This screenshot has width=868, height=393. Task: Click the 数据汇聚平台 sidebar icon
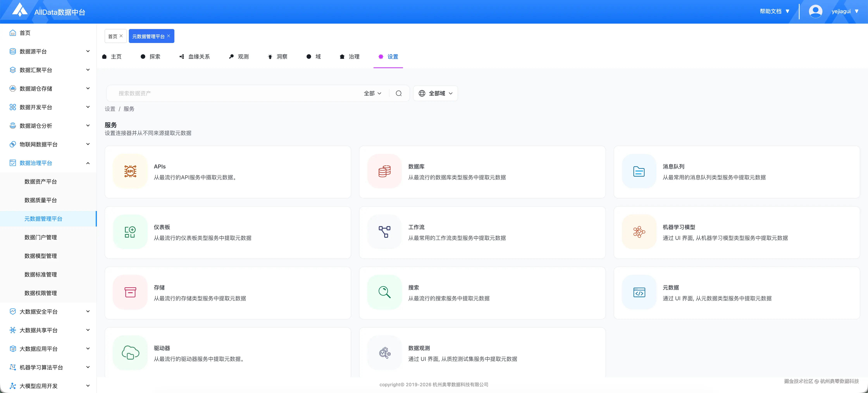click(x=13, y=70)
